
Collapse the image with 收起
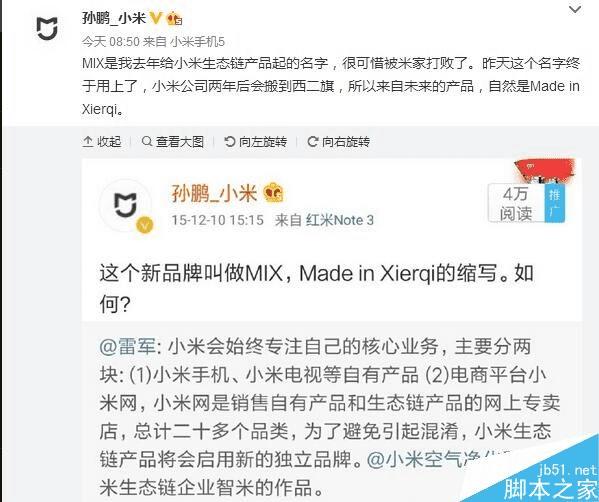[x=102, y=141]
